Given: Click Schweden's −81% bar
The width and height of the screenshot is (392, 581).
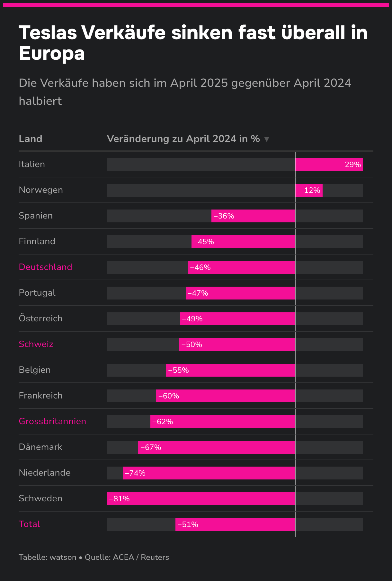Looking at the screenshot, I should [201, 499].
